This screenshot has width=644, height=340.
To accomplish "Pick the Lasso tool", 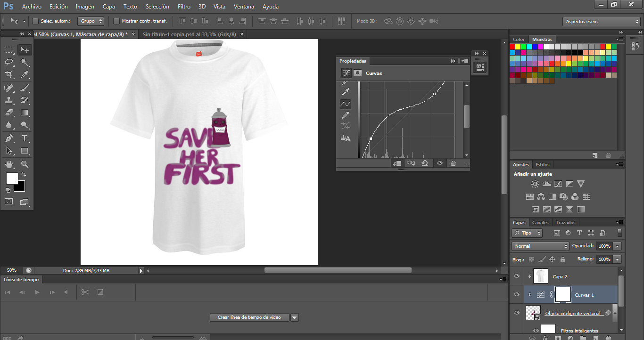I will pos(9,62).
